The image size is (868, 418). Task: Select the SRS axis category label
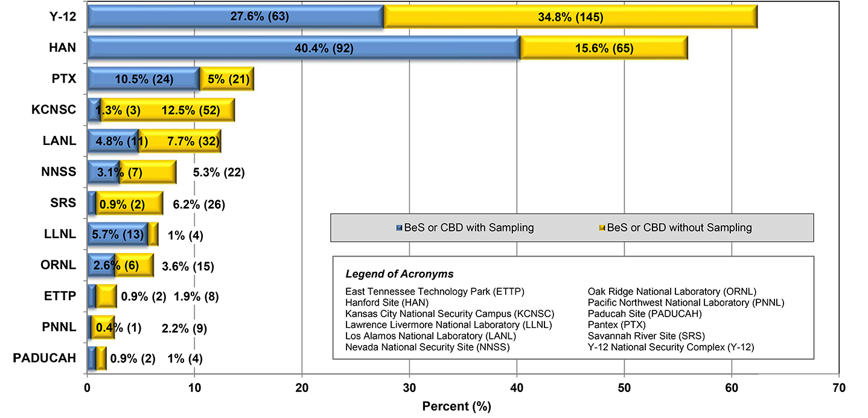pyautogui.click(x=64, y=203)
